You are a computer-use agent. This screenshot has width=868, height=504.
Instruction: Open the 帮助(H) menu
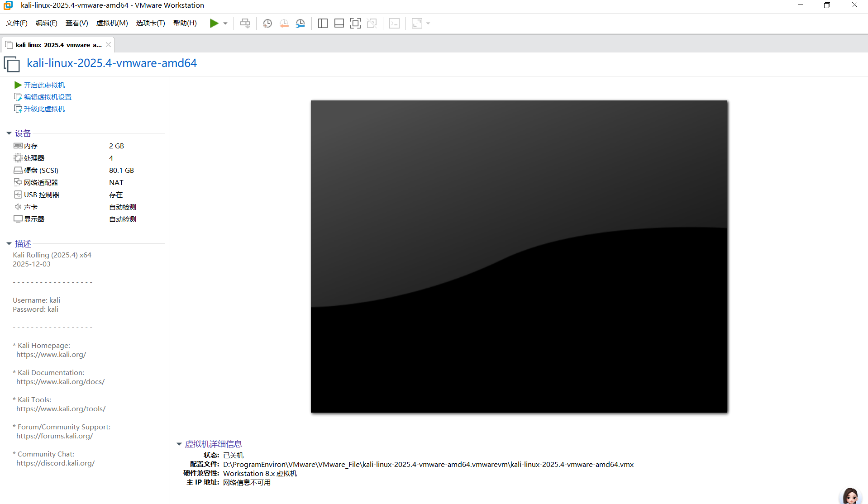pos(185,23)
